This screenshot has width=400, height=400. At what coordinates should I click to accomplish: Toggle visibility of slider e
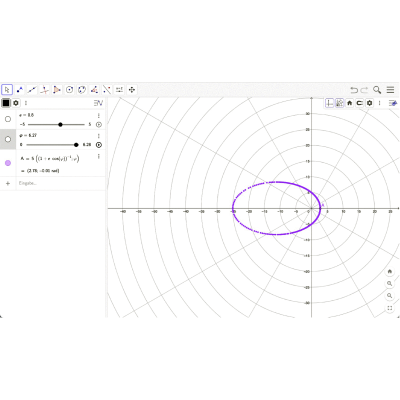tap(8, 119)
